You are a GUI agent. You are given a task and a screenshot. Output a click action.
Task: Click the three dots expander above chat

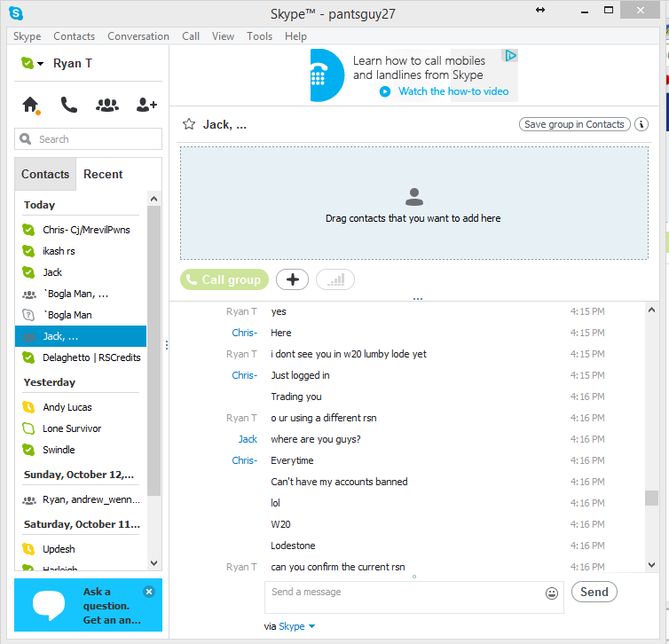tap(418, 299)
